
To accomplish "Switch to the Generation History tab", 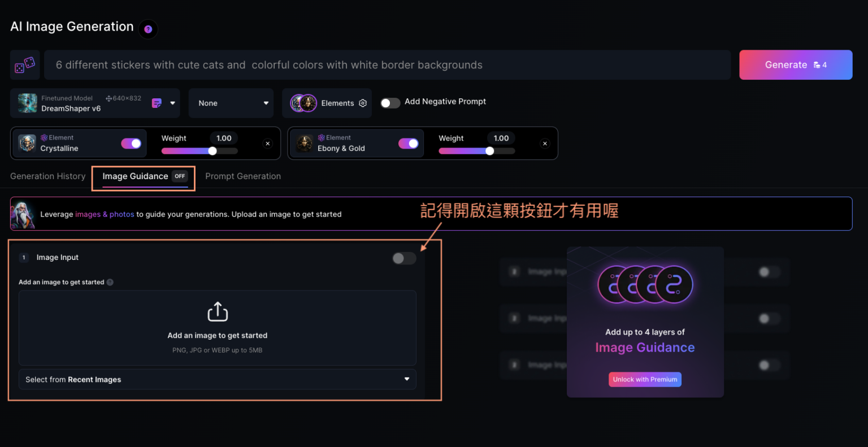I will point(48,176).
